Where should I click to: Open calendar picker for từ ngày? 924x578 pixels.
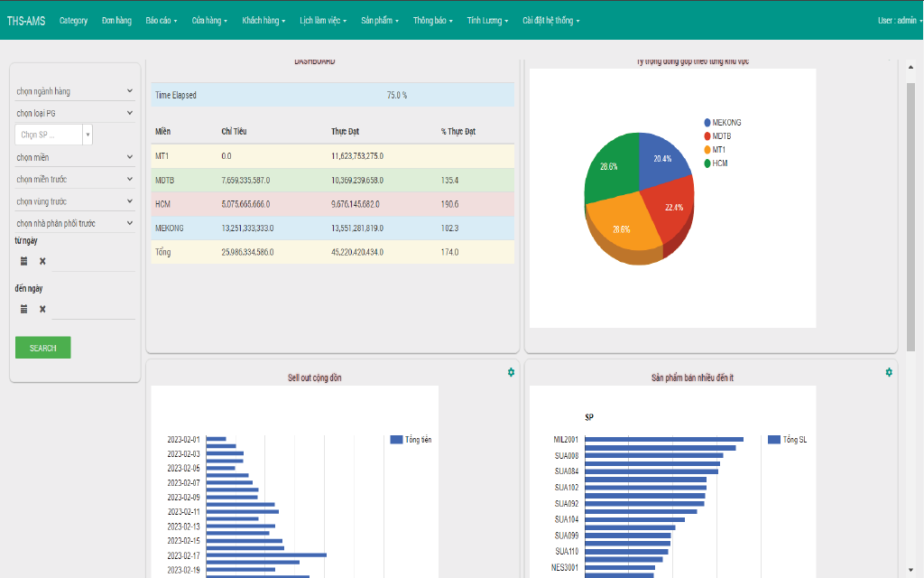[x=24, y=262]
